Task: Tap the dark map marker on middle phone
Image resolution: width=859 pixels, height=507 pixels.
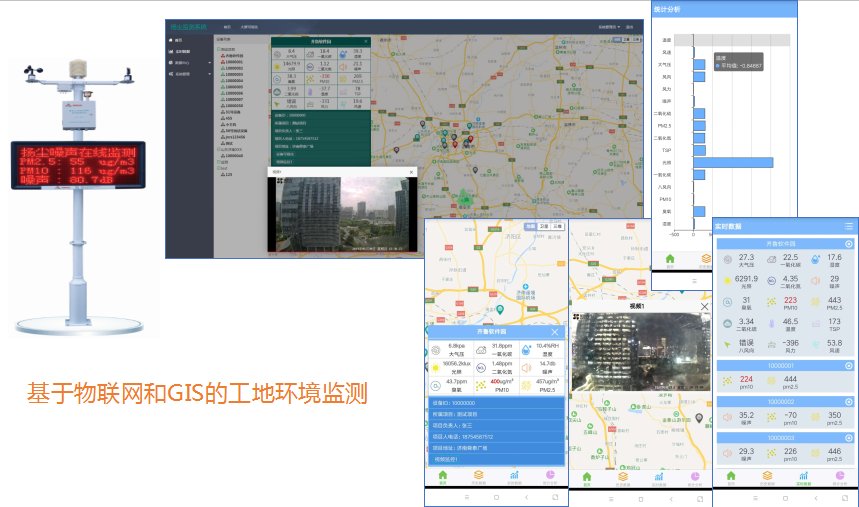Action: [699, 418]
